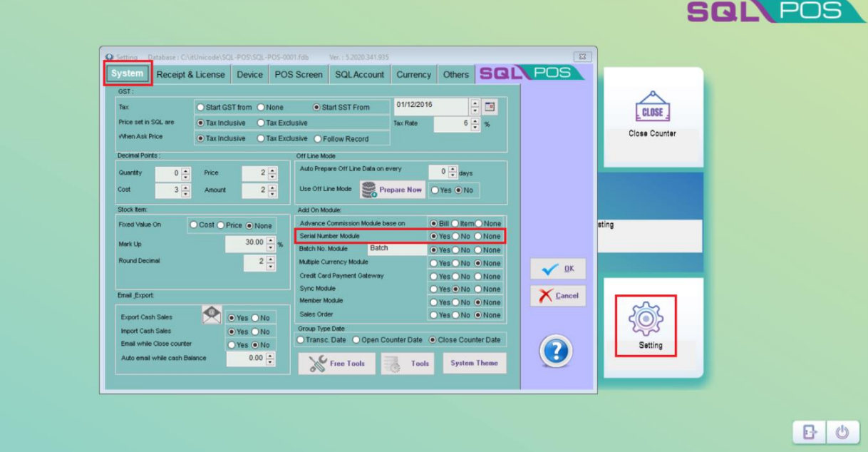Click the power icon at bottom right
Screen dimensions: 868x452
(x=842, y=432)
